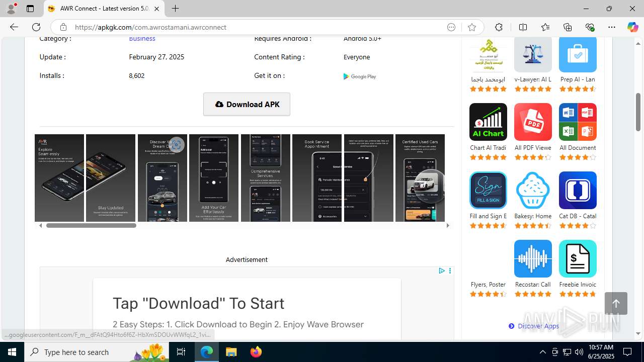Go back to the previous page
The image size is (644, 362).
pos(14,27)
